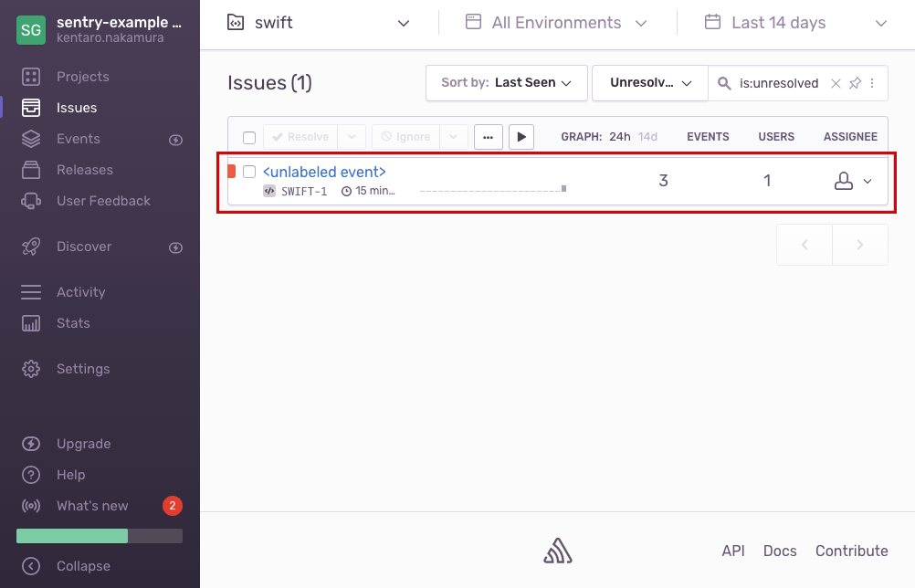Open the Docs footer link

pyautogui.click(x=780, y=551)
